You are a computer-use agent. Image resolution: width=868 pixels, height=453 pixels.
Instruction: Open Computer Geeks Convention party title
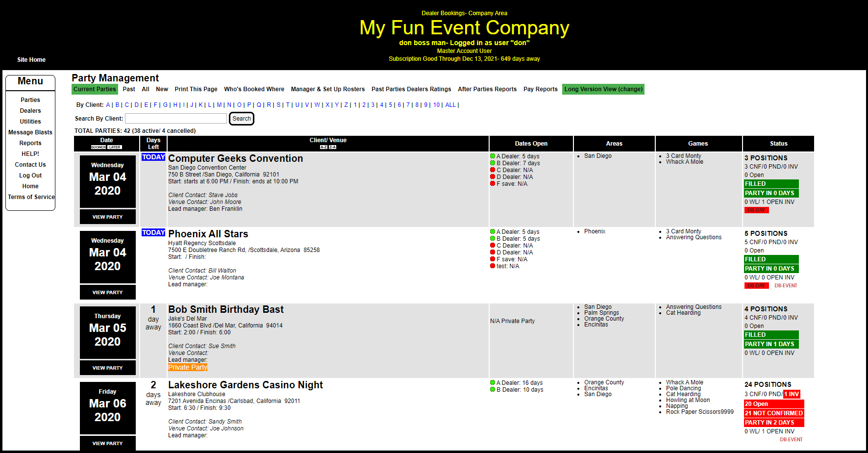click(235, 158)
